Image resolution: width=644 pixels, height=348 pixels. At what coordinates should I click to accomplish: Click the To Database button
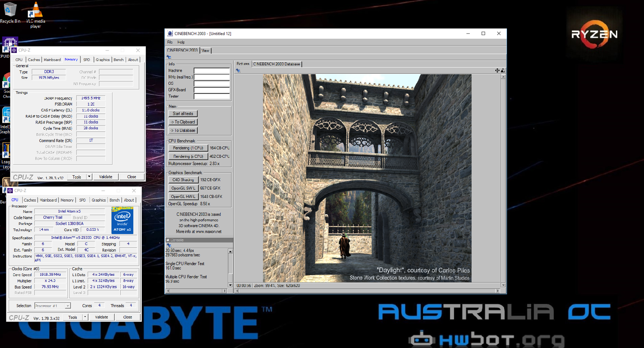coord(183,130)
